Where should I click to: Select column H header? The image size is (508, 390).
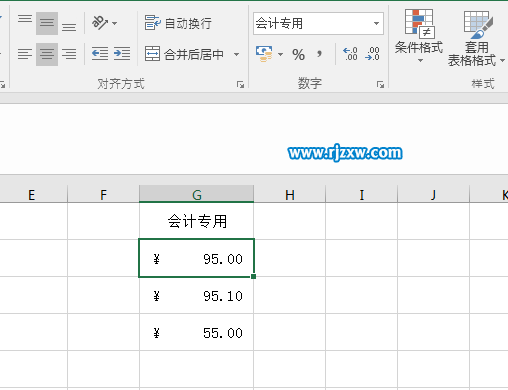click(290, 194)
